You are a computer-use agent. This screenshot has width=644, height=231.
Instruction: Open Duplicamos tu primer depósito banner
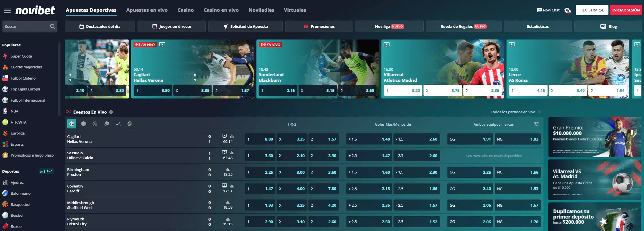[595, 217]
